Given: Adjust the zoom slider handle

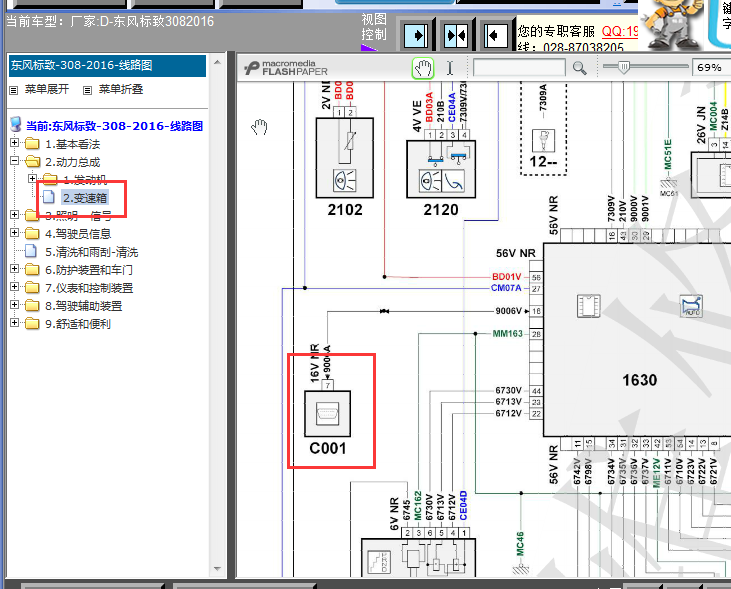Looking at the screenshot, I should (x=624, y=67).
